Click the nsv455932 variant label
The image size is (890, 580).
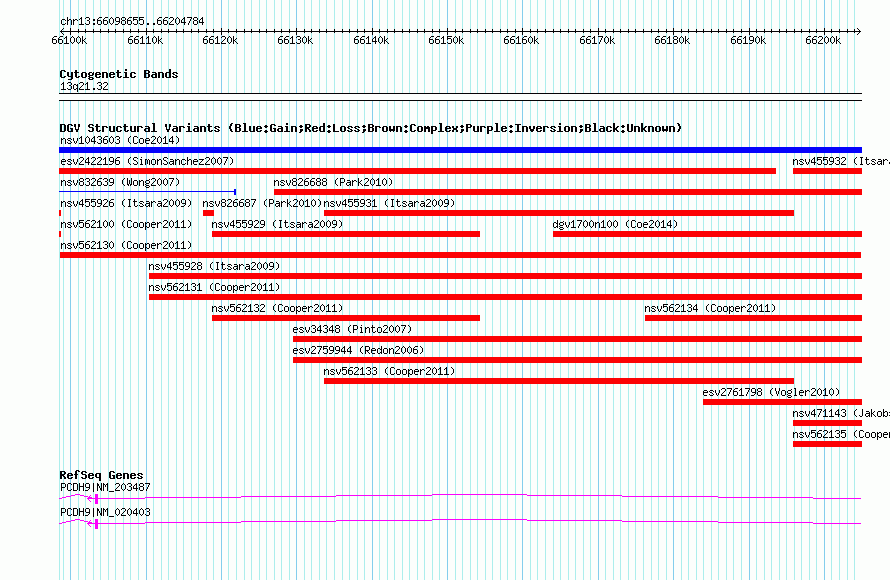pos(841,161)
